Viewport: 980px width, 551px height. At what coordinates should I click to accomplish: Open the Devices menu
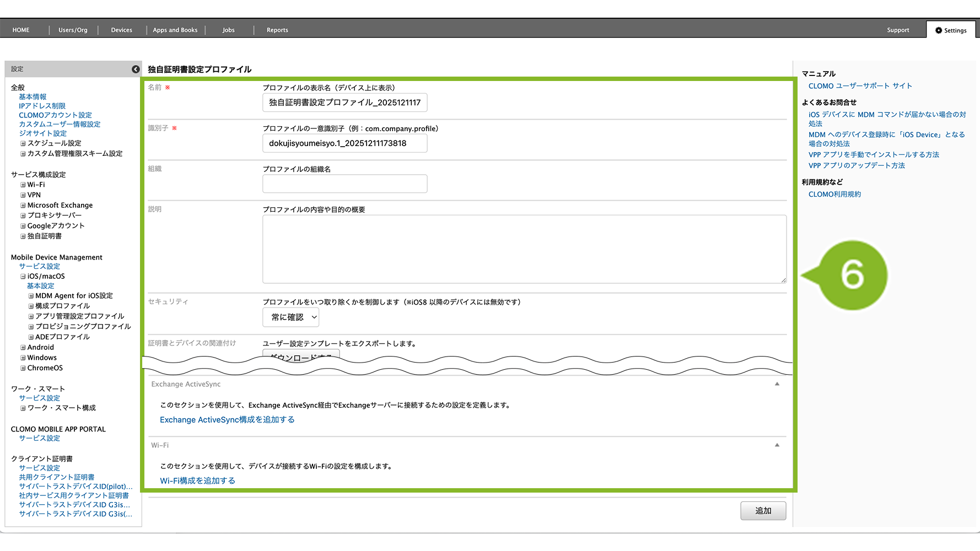[x=121, y=30]
